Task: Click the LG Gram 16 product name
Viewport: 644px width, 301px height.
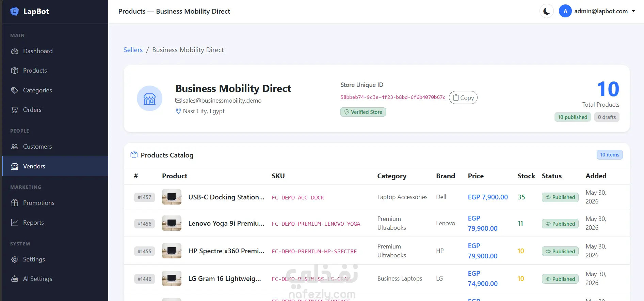Action: pyautogui.click(x=225, y=279)
